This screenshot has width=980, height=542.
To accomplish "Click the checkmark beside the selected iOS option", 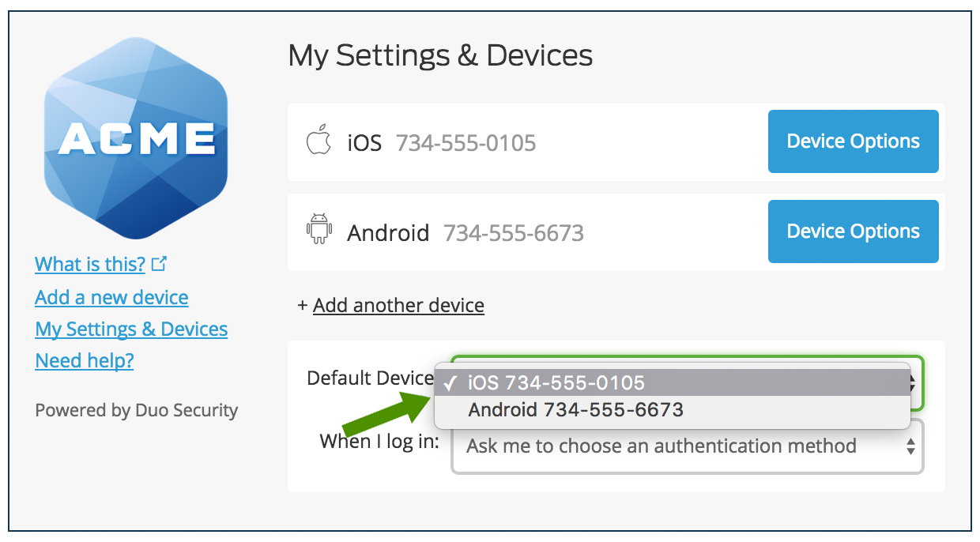I will pos(451,383).
